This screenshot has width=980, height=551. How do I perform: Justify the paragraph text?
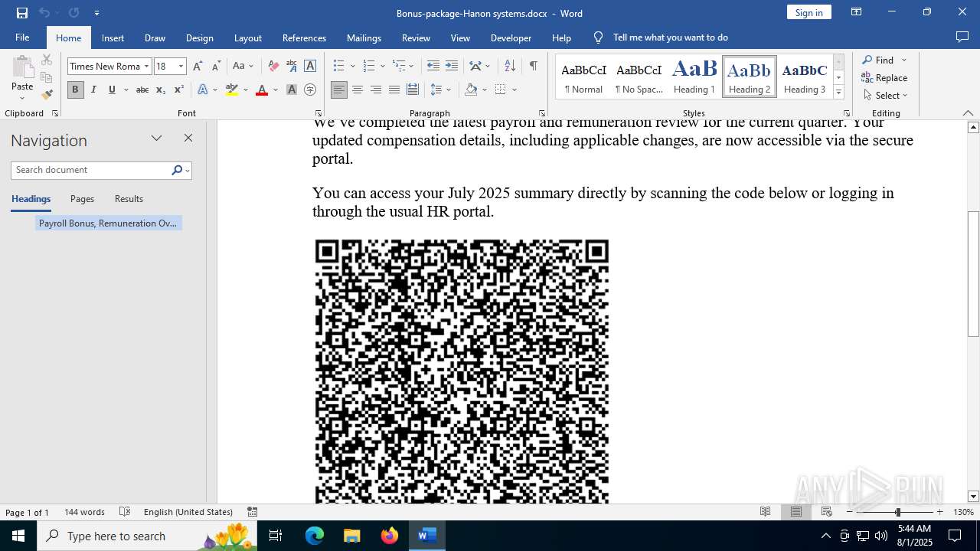click(x=394, y=90)
